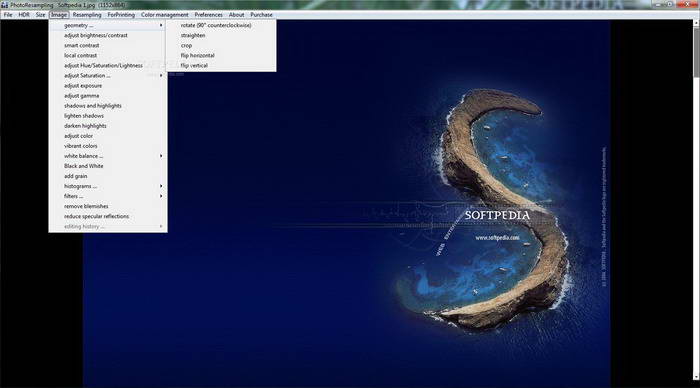
Task: Choose adjust exposure
Action: point(108,86)
